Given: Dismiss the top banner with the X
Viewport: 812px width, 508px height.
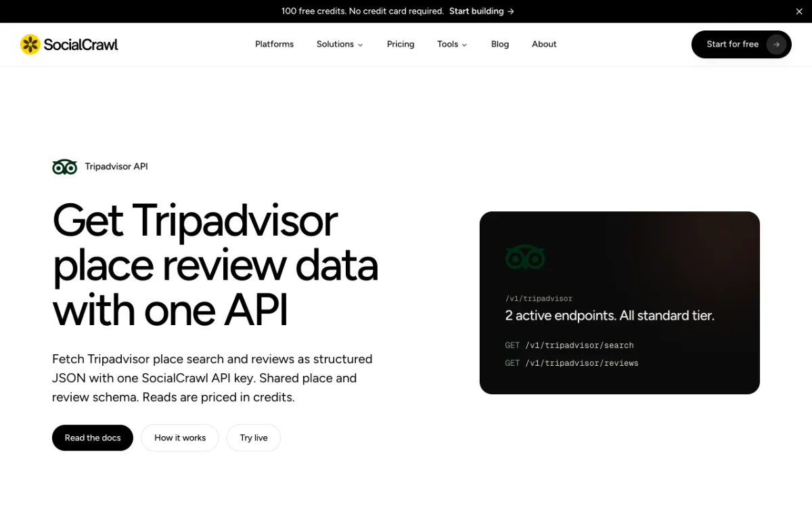Looking at the screenshot, I should (799, 12).
